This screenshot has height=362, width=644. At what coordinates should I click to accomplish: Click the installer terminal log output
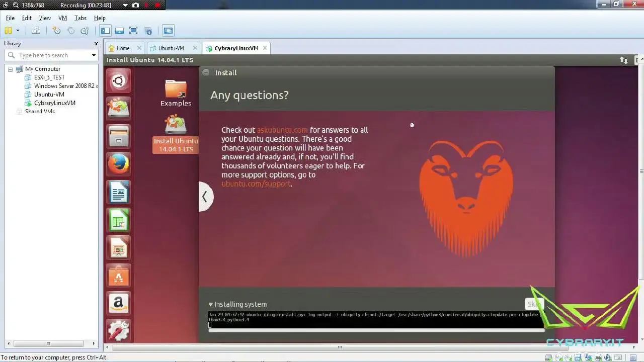coord(376,320)
